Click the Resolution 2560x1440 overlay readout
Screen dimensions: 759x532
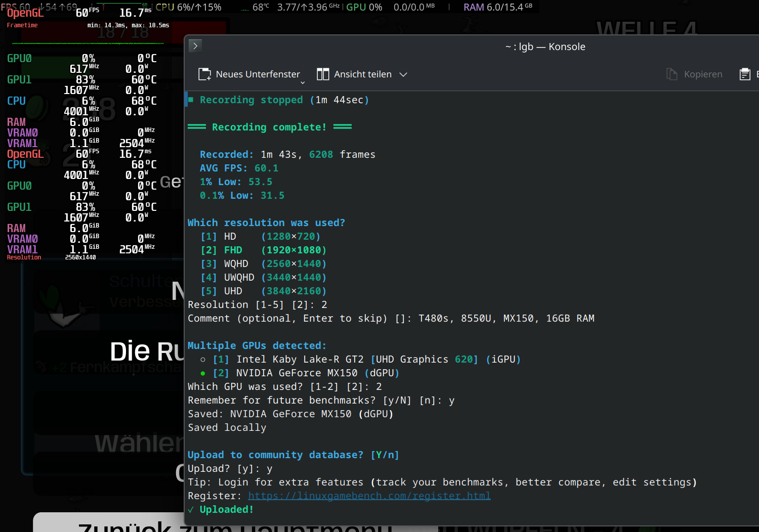[x=51, y=257]
